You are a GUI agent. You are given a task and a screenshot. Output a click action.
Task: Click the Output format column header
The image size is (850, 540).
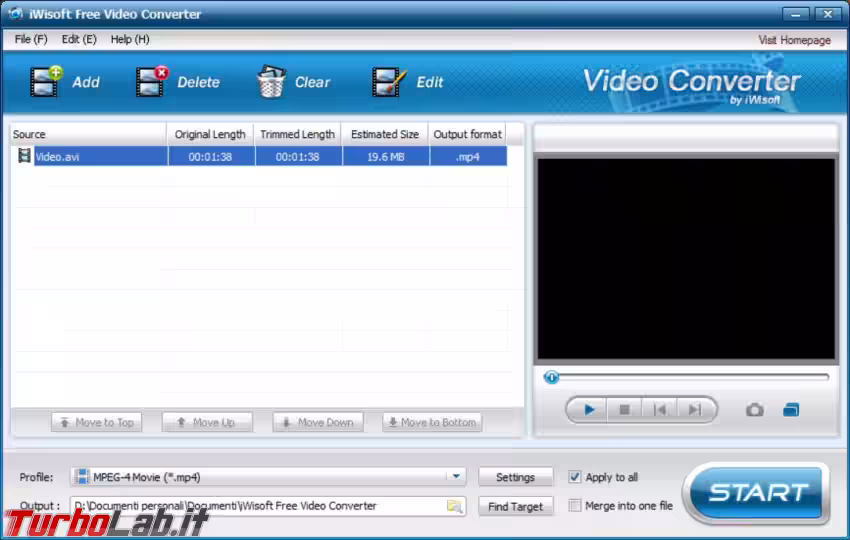[x=467, y=134]
